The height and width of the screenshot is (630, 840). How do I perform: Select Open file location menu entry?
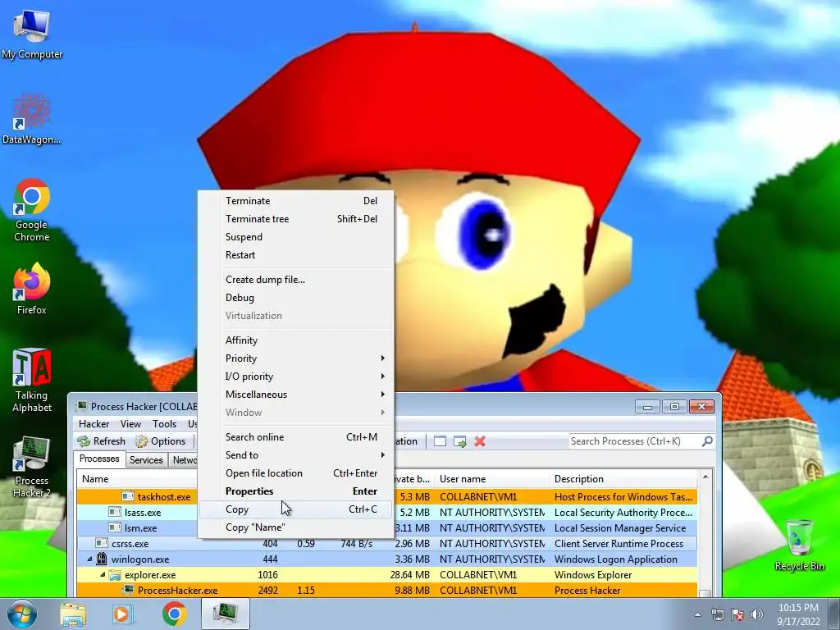[x=295, y=473]
